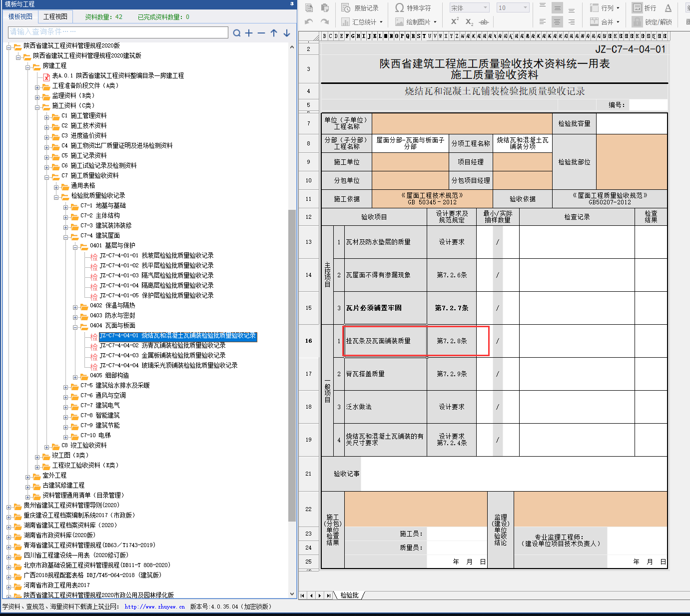Image resolution: width=690 pixels, height=616 pixels.
Task: Select the C7-10 电梯 folder
Action: [95, 436]
